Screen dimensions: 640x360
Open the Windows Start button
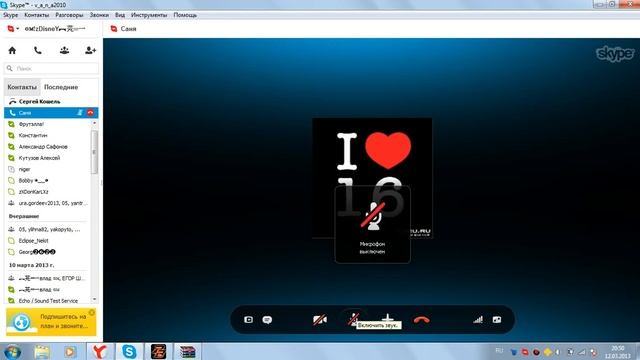13,351
